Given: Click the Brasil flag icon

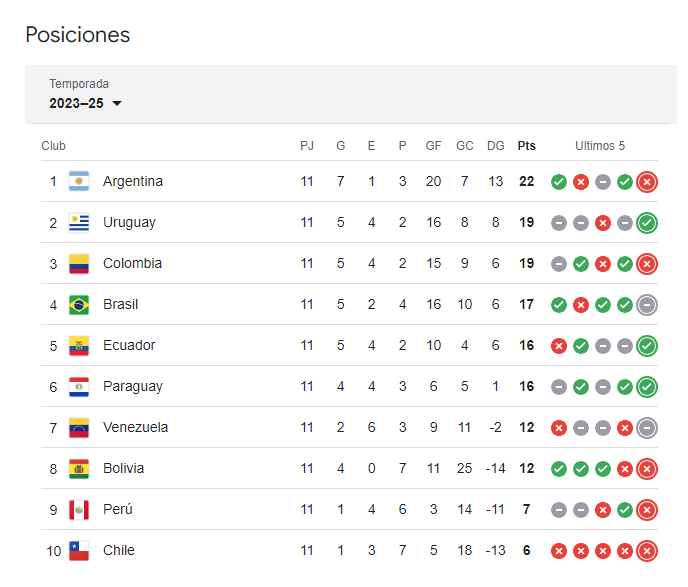Looking at the screenshot, I should click(79, 305).
